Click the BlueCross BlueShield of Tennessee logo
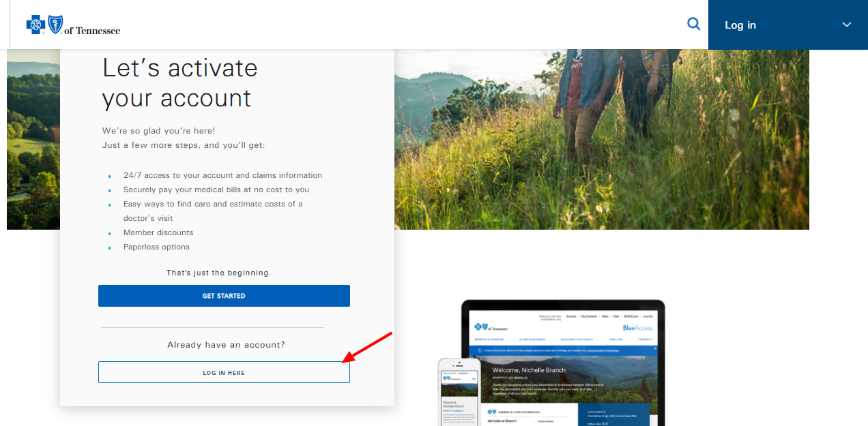Screen dimensions: 868x426 click(73, 25)
